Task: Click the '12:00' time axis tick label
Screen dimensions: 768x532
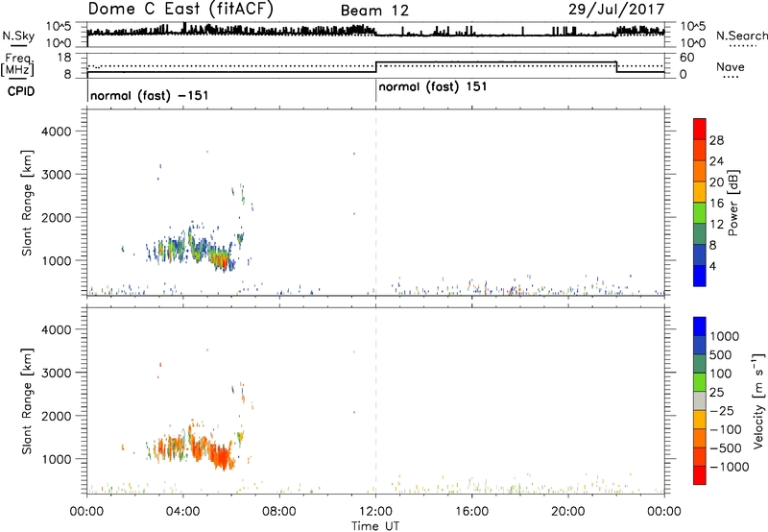Action: tap(375, 512)
